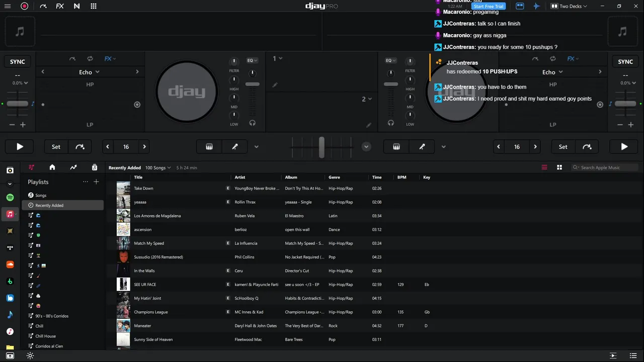The height and width of the screenshot is (362, 644).
Task: Open the hamburger menu at top left
Action: coord(8,6)
